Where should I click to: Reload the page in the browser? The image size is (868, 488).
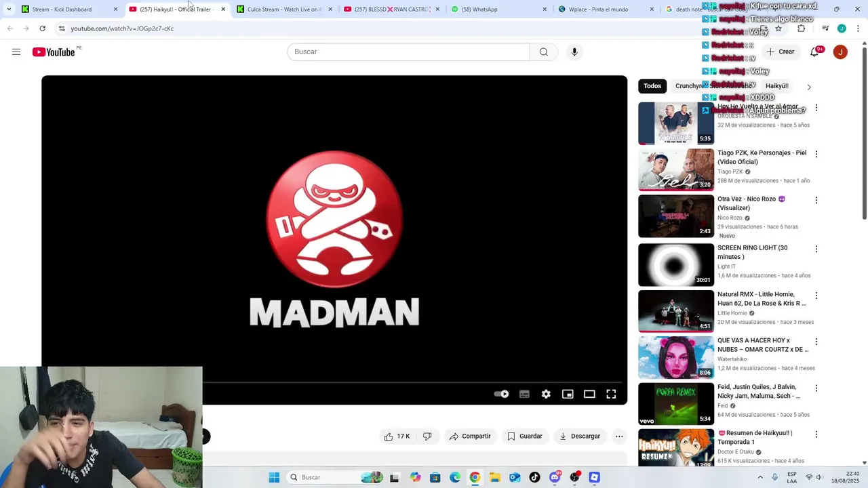click(42, 28)
